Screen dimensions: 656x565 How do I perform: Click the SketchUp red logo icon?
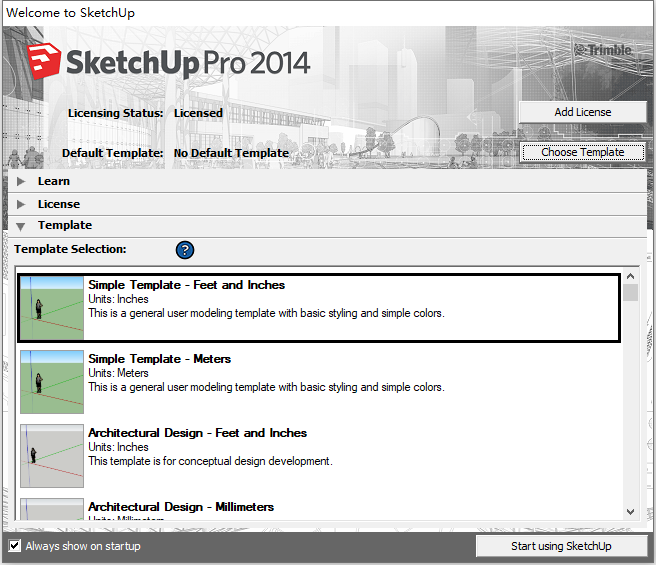(44, 61)
